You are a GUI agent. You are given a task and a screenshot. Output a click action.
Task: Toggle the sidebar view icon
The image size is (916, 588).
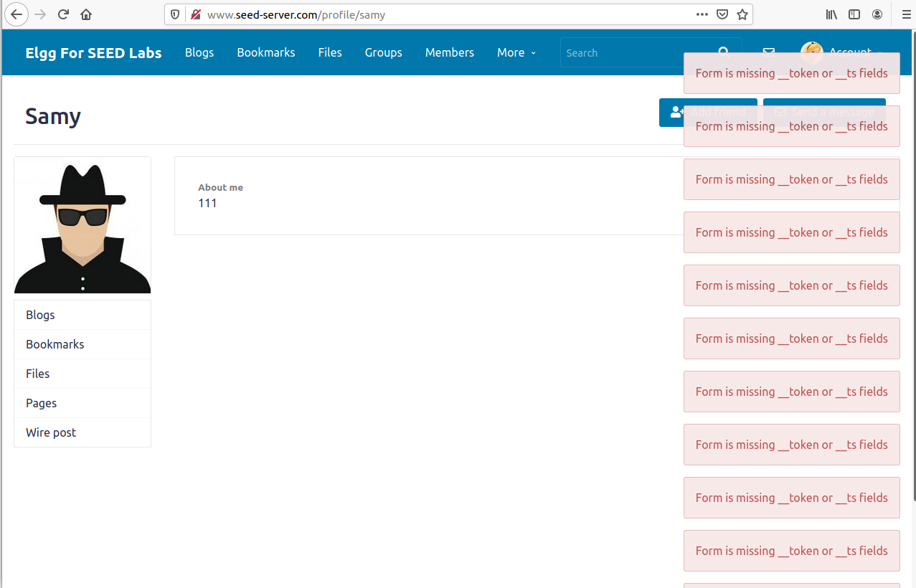[854, 14]
